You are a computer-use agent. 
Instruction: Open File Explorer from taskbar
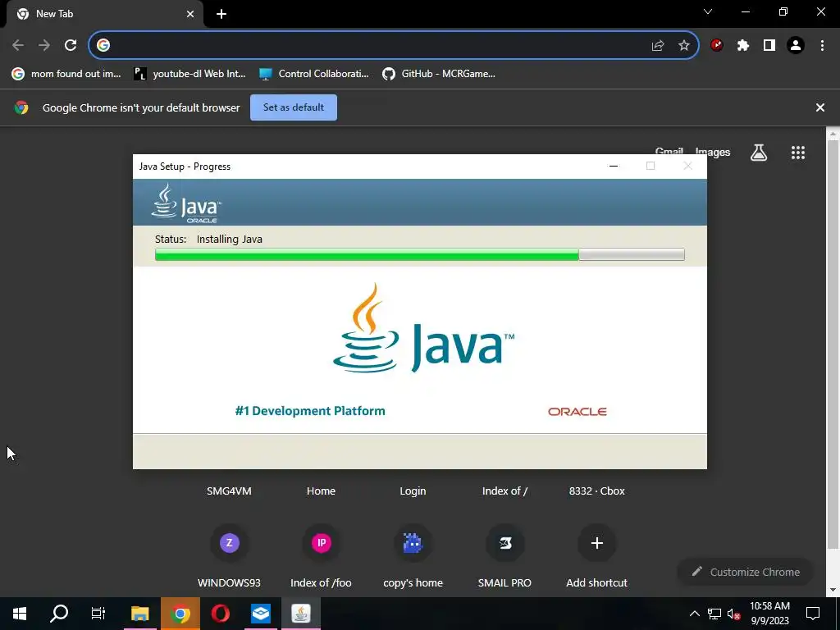139,614
